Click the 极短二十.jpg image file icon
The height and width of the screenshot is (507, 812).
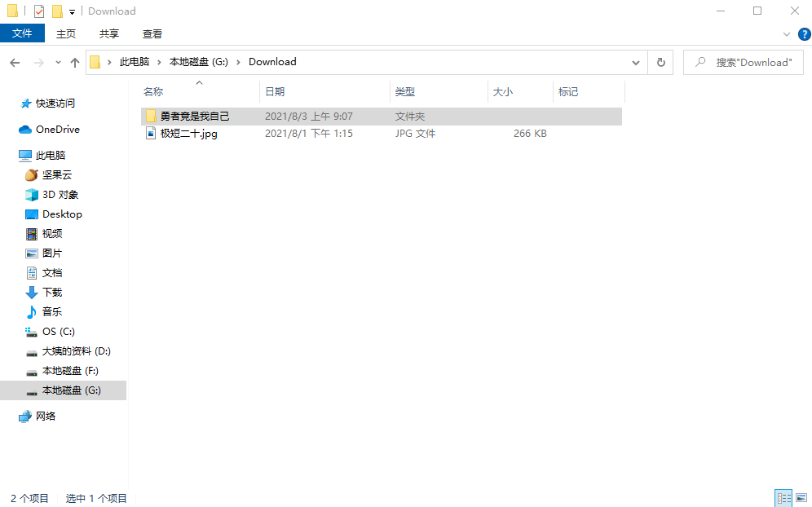(x=151, y=133)
